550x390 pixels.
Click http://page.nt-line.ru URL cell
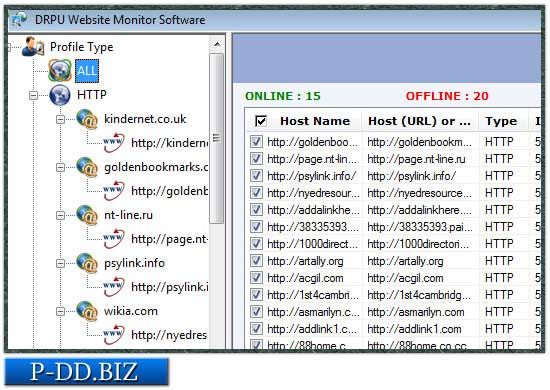416,159
